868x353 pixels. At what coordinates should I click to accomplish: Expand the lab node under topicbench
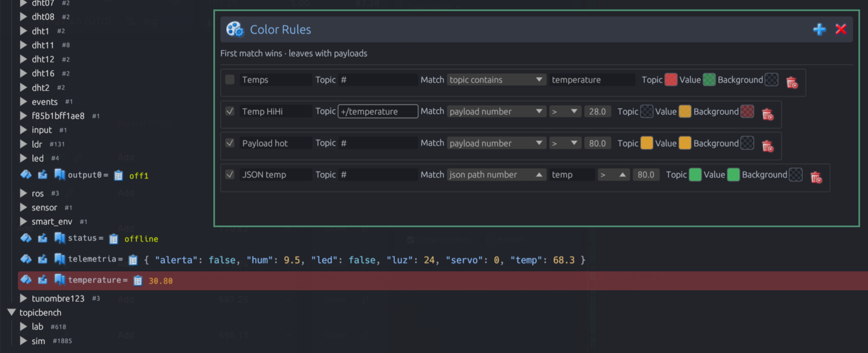23,327
